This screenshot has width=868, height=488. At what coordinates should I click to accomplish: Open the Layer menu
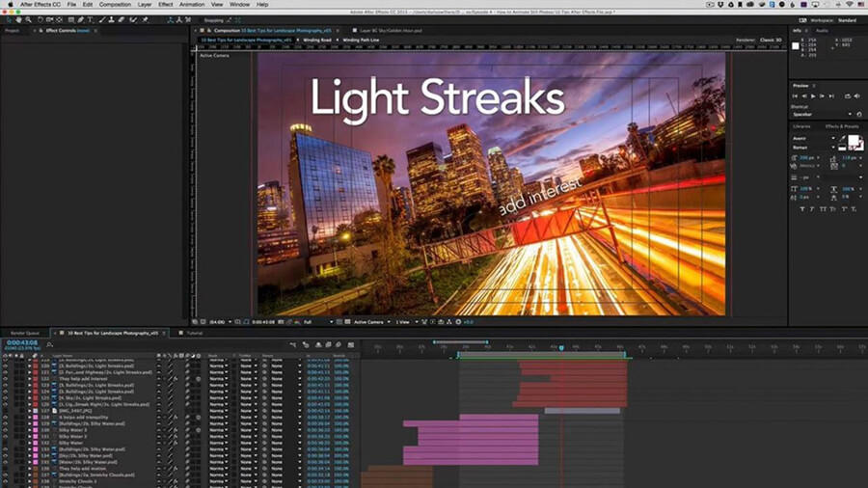145,5
